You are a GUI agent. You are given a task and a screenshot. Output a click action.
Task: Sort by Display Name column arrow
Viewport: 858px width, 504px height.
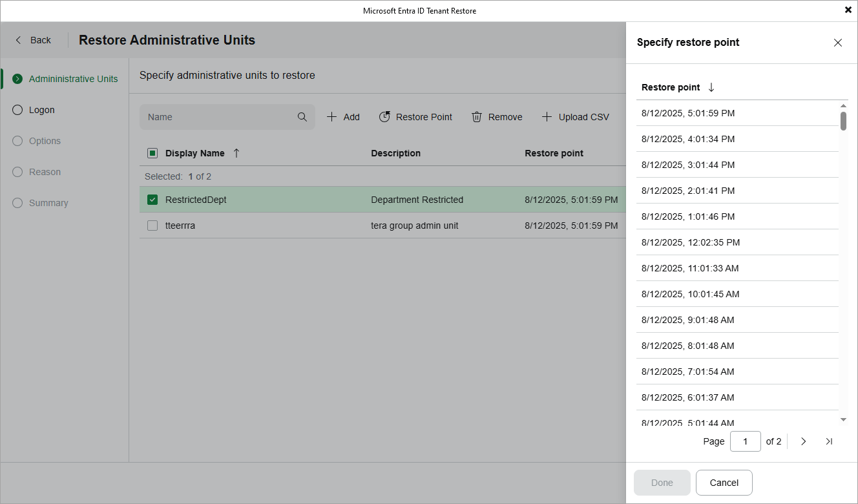pos(236,153)
